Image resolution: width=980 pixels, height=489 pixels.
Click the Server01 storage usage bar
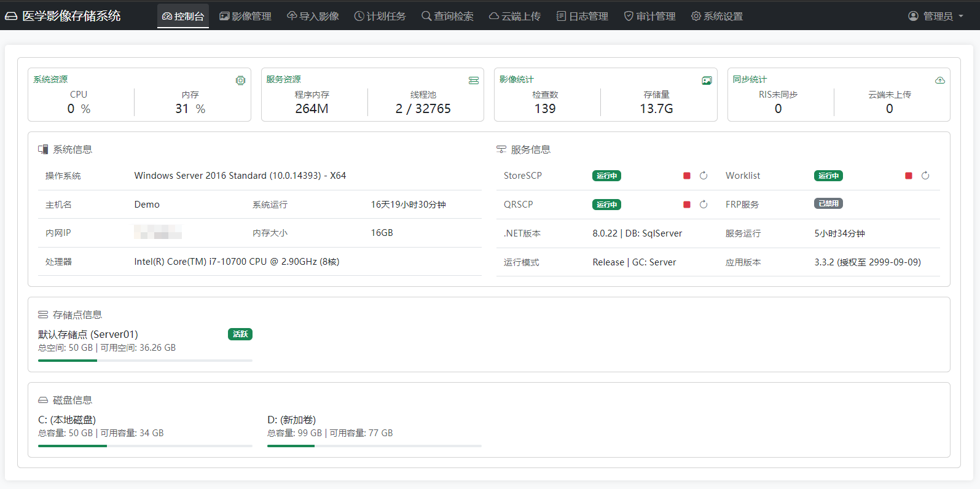point(145,361)
